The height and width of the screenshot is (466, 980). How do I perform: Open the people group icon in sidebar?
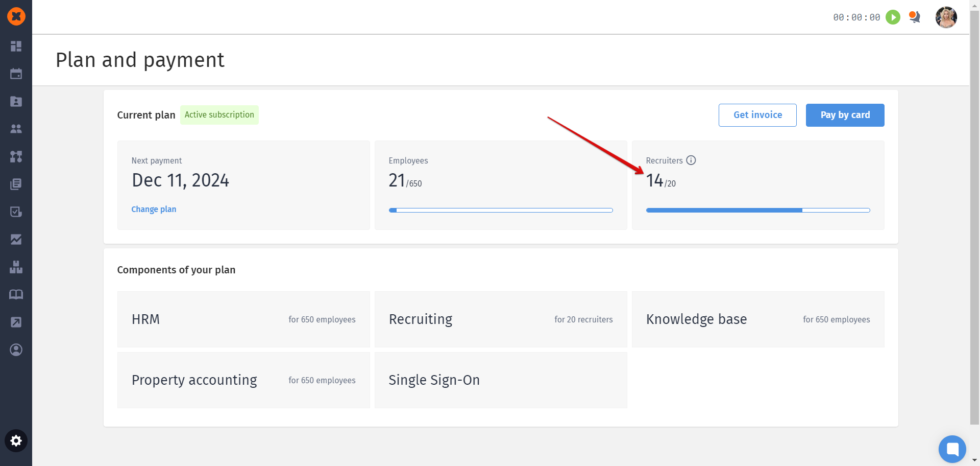[16, 129]
